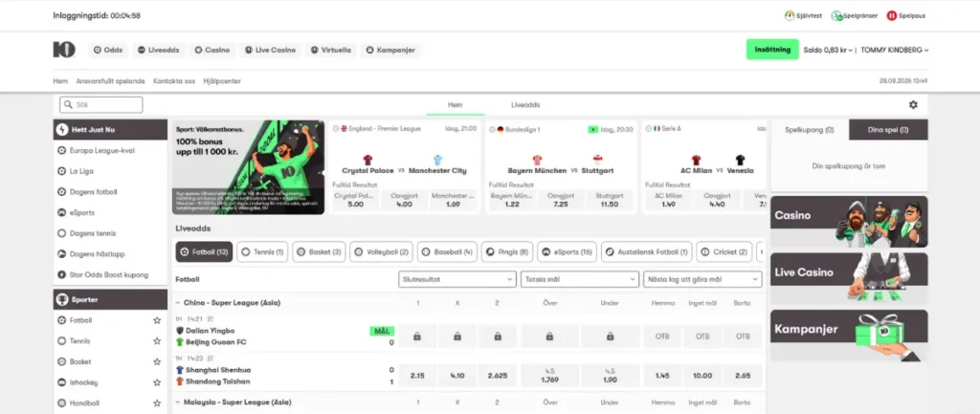The height and width of the screenshot is (414, 980).
Task: Open the Välkomstbonus promo banner
Action: click(x=248, y=167)
